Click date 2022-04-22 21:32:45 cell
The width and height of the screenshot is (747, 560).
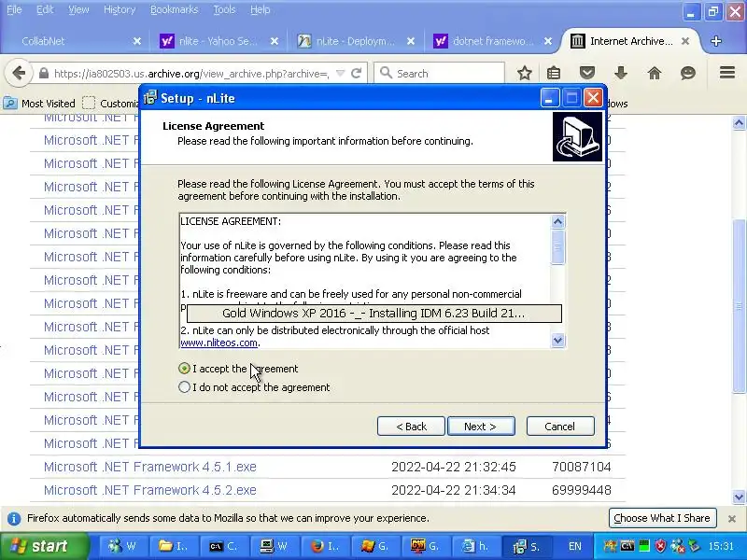tap(454, 467)
